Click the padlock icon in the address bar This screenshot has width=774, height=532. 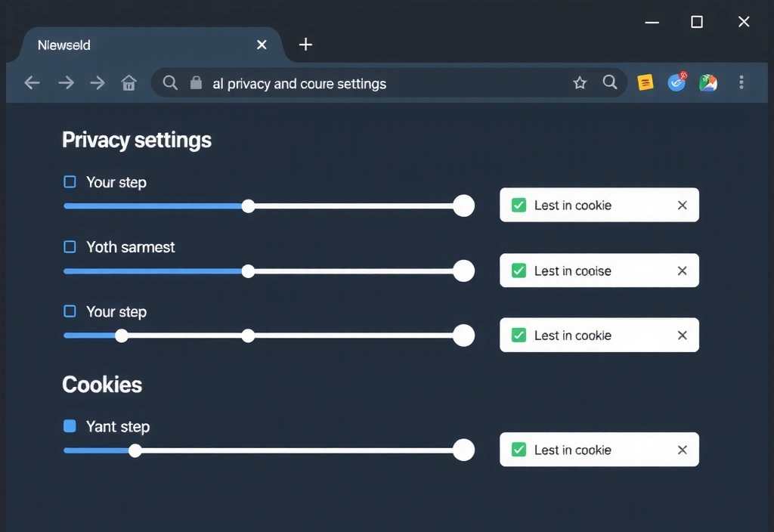(x=195, y=83)
